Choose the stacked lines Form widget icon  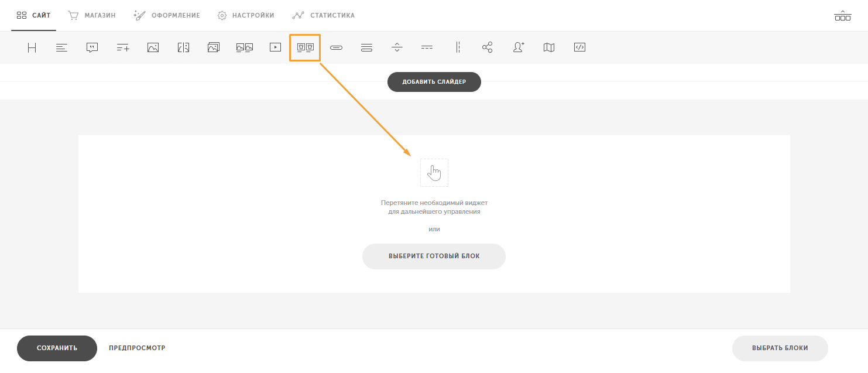366,48
